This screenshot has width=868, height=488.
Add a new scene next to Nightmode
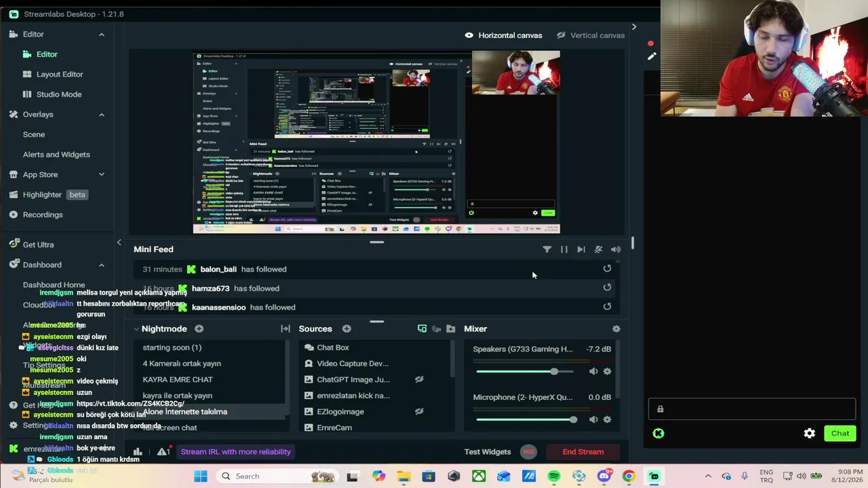199,329
